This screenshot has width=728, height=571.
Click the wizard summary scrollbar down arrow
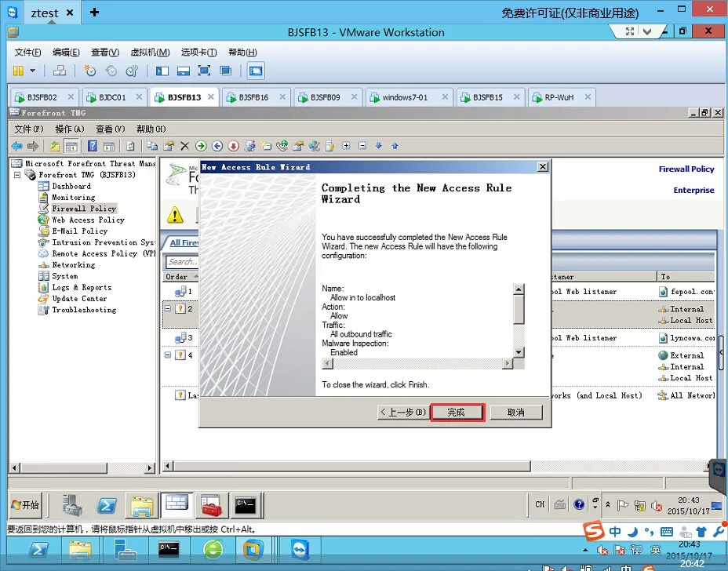[519, 352]
